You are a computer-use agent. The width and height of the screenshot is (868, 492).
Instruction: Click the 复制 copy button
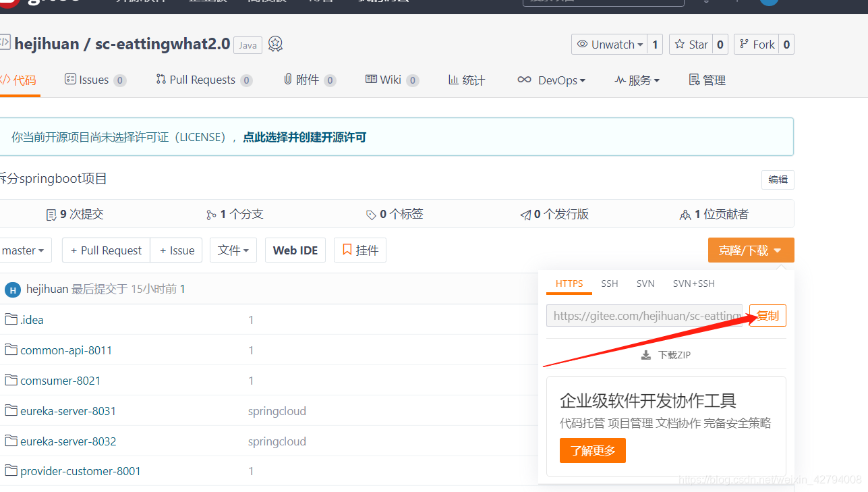coord(768,315)
